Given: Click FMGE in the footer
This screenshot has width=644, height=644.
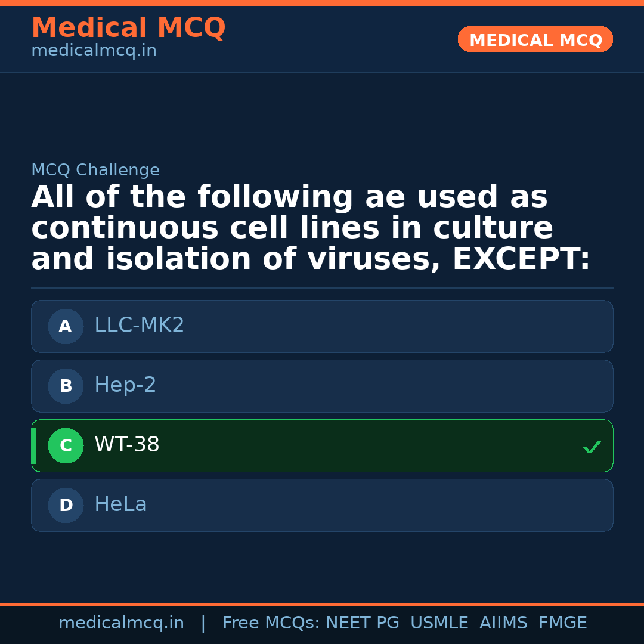Looking at the screenshot, I should 562,623.
